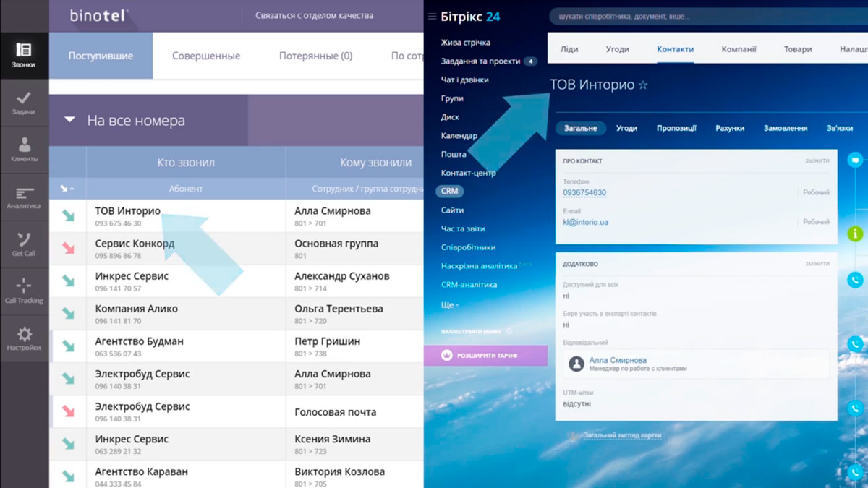The image size is (868, 488).
Task: Click the topmost comment icon on the Bitrix timeline
Action: coord(856,160)
